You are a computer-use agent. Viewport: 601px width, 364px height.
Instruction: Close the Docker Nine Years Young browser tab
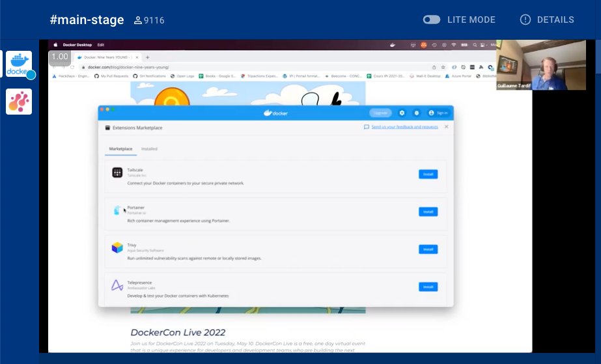pos(137,57)
